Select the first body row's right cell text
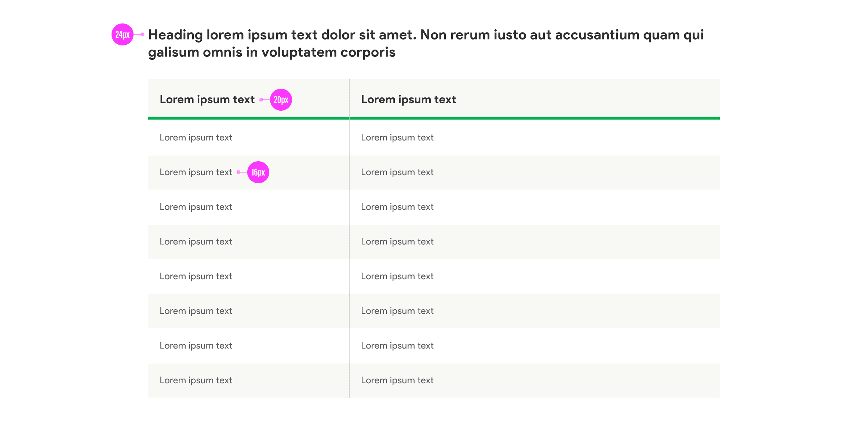This screenshot has width=868, height=428. point(397,138)
